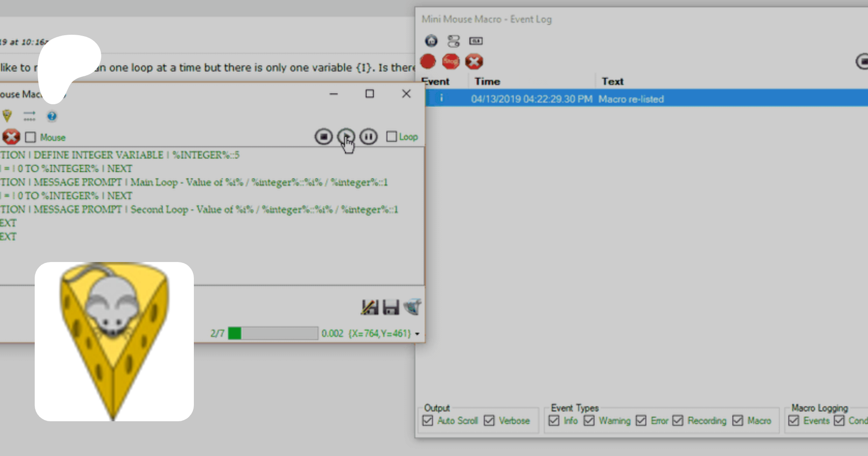
Task: Stop the macro with the square stop button
Action: [324, 137]
